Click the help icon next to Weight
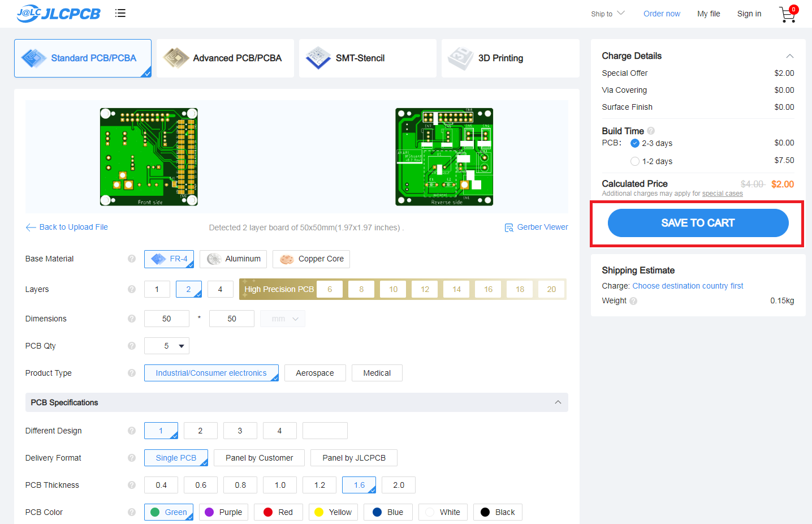This screenshot has height=524, width=812. 633,301
